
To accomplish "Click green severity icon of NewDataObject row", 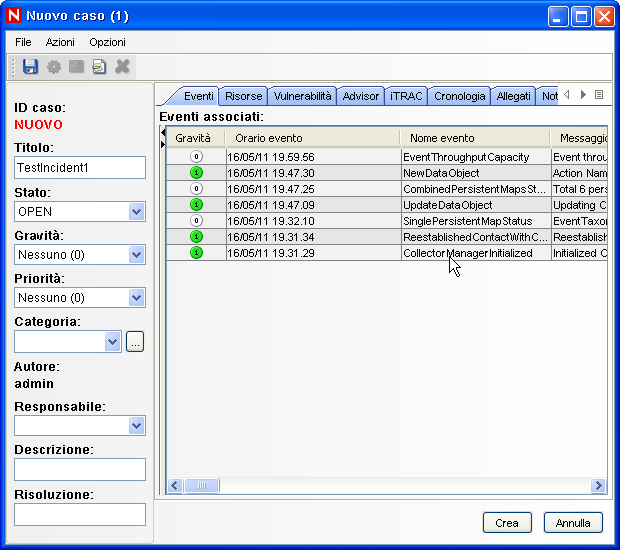I will 196,173.
